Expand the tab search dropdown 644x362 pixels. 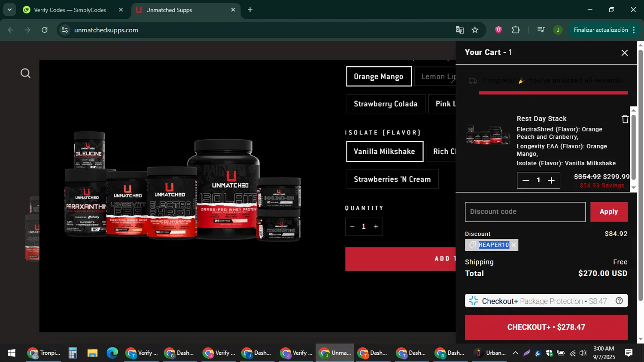click(9, 10)
